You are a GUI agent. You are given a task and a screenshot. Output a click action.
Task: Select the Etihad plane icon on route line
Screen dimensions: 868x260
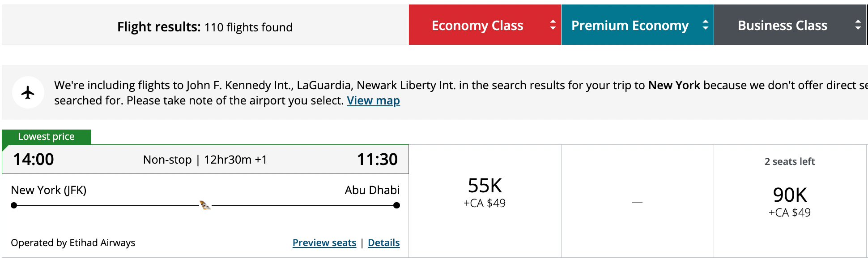tap(204, 205)
